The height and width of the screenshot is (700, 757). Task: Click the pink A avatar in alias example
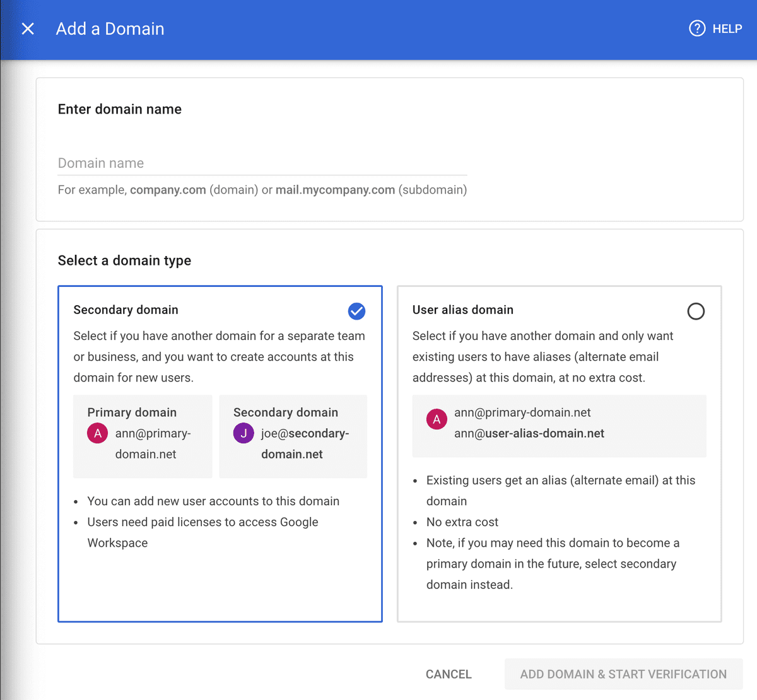(x=437, y=419)
